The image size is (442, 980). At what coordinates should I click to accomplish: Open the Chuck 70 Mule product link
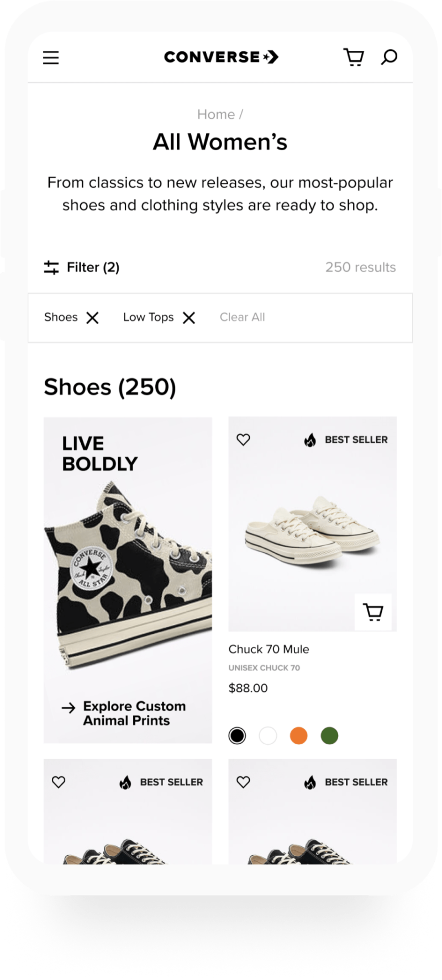(269, 649)
